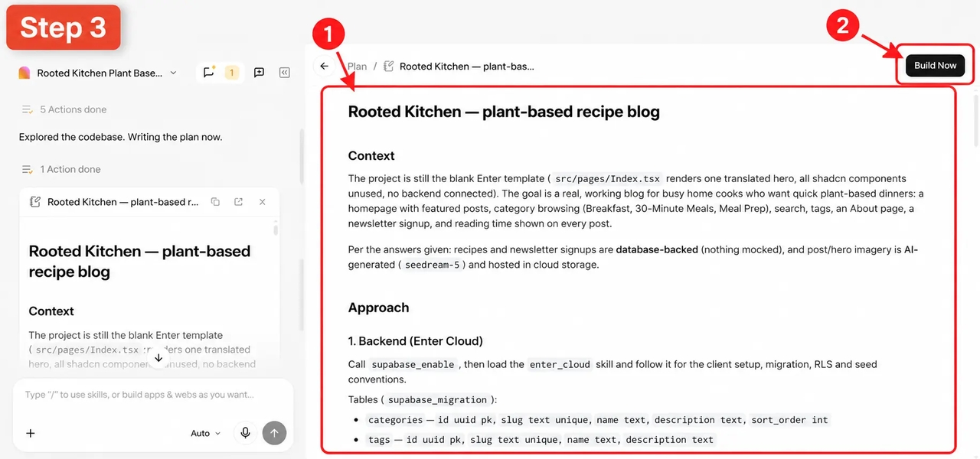Click the 'Context' heading inside the chat card
Image resolution: width=980 pixels, height=459 pixels.
(51, 311)
